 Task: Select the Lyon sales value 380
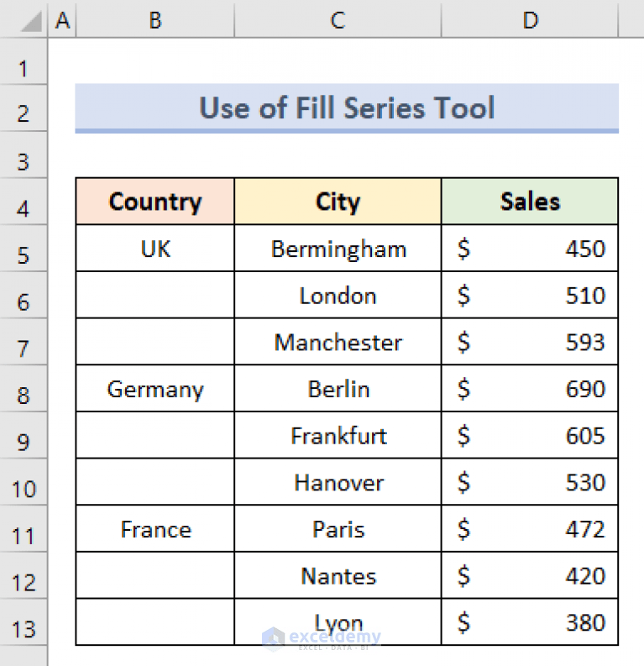click(x=530, y=622)
